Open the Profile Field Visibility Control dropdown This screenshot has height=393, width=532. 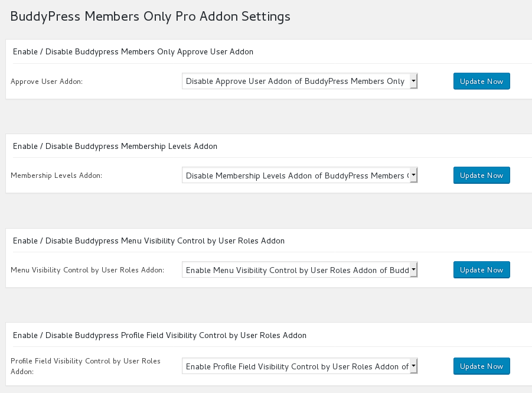click(x=295, y=366)
